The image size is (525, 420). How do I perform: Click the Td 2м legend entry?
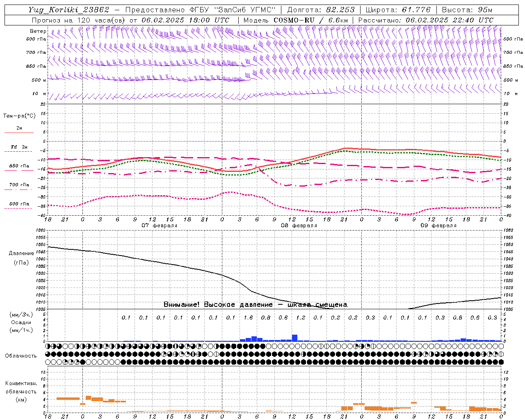tap(19, 147)
